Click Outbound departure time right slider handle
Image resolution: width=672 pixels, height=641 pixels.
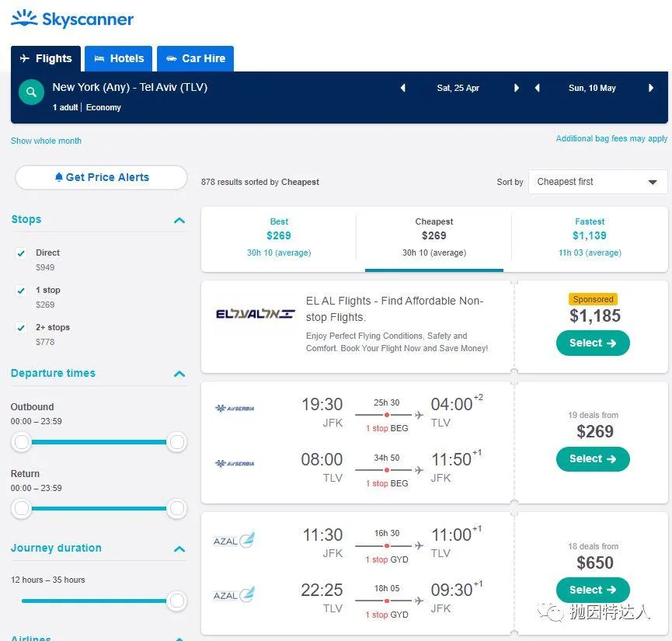click(176, 441)
